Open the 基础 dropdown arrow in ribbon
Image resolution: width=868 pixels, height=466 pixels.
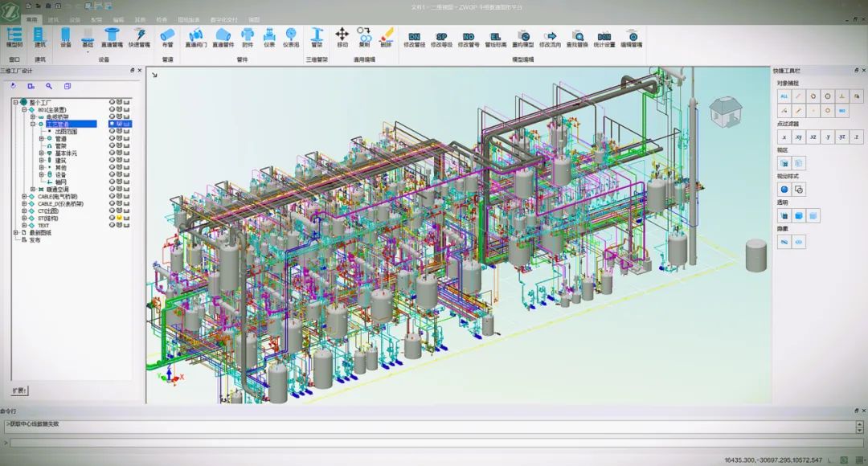(x=88, y=51)
